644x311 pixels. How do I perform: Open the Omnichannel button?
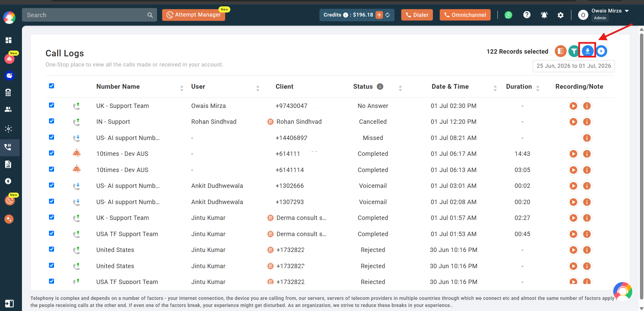pyautogui.click(x=465, y=15)
